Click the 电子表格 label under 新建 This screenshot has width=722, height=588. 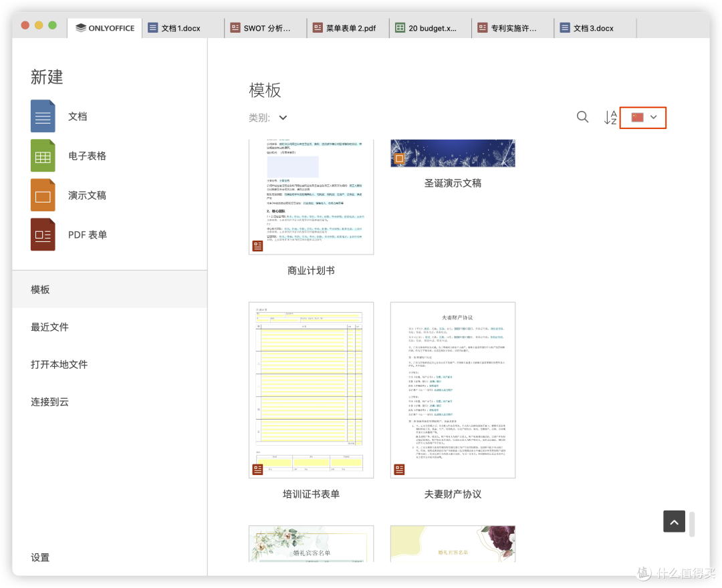[87, 156]
